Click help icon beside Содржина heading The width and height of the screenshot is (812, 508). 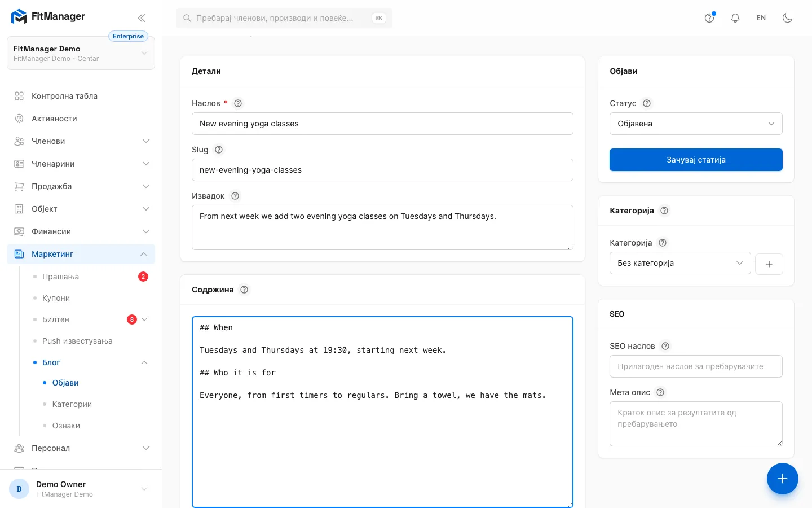pos(244,290)
